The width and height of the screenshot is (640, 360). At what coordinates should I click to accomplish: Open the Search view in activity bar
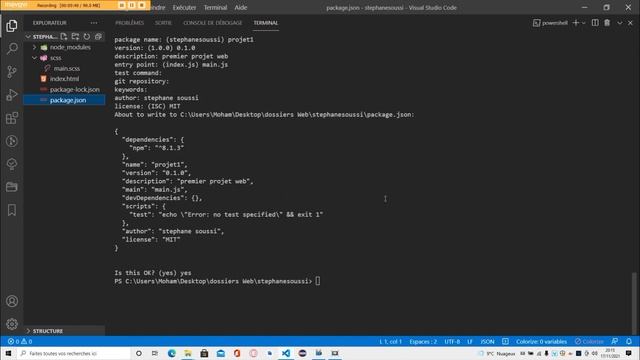12,49
